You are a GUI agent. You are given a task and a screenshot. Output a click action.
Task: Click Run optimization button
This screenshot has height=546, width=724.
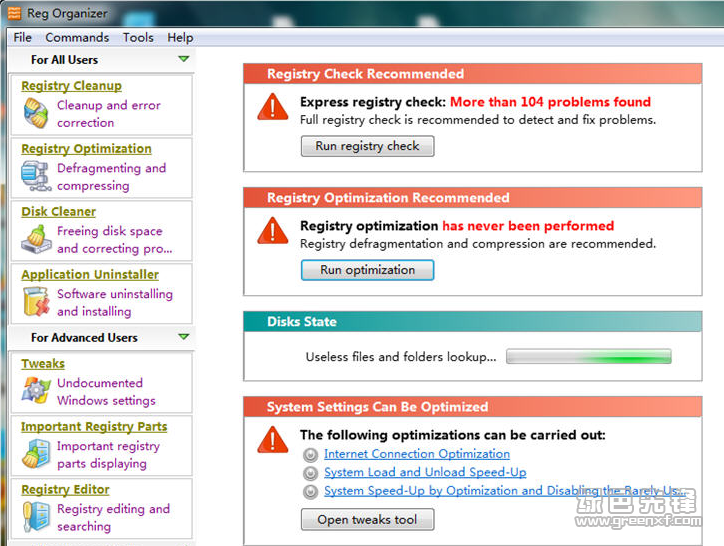tap(368, 270)
